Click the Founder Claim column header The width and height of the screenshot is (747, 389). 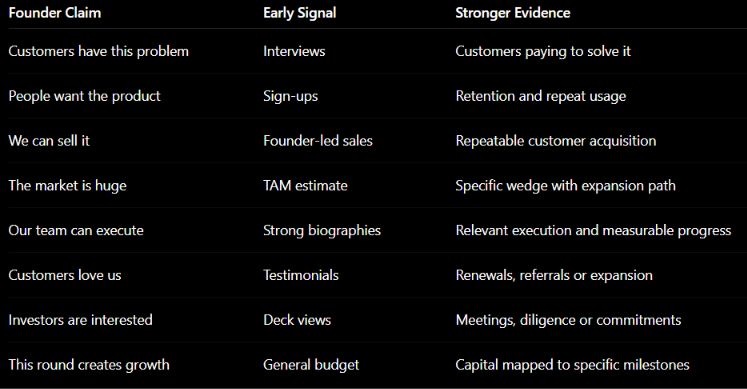[55, 13]
